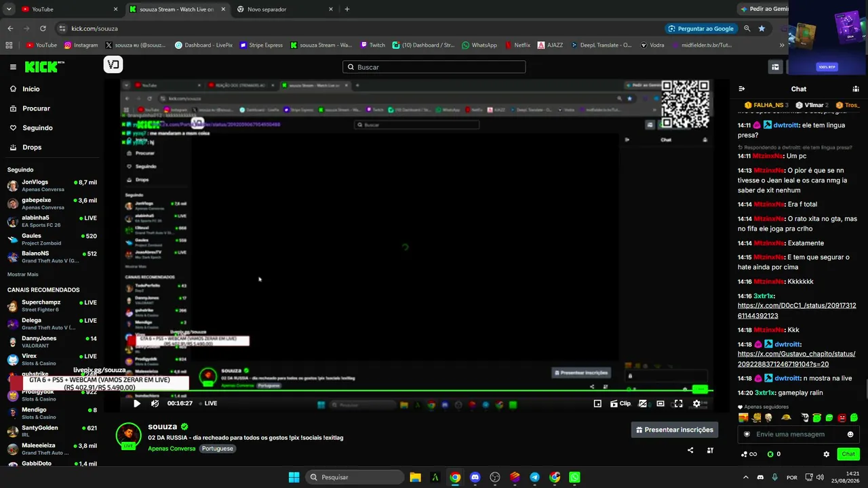The width and height of the screenshot is (868, 488).
Task: Open Discord from the taskbar
Action: coord(475,477)
